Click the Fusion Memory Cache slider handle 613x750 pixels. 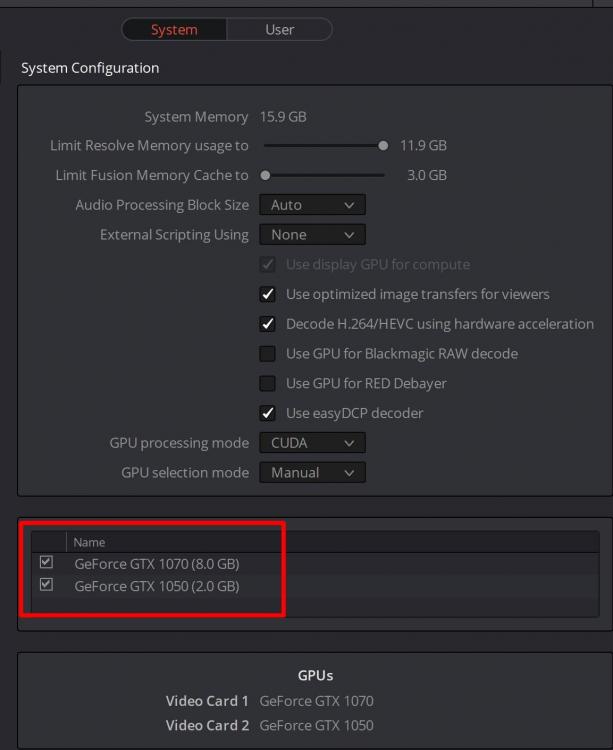click(265, 176)
